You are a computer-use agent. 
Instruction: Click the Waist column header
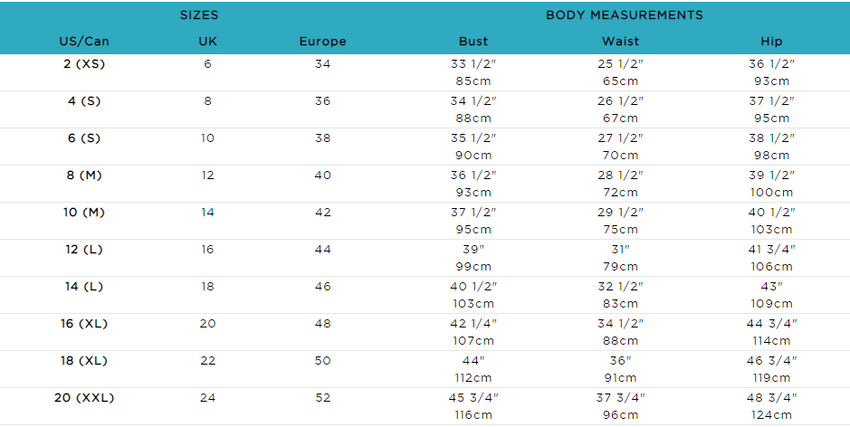click(620, 41)
